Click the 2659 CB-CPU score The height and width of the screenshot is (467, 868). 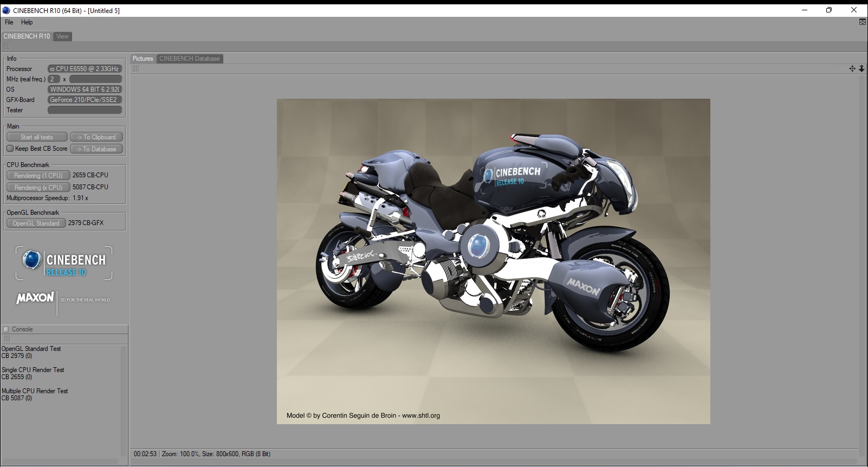90,175
